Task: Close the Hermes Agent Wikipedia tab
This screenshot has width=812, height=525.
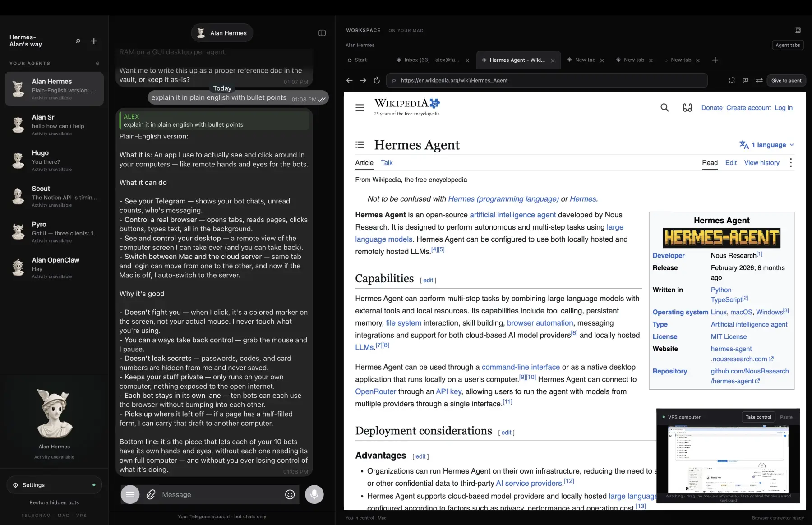Action: coord(553,60)
